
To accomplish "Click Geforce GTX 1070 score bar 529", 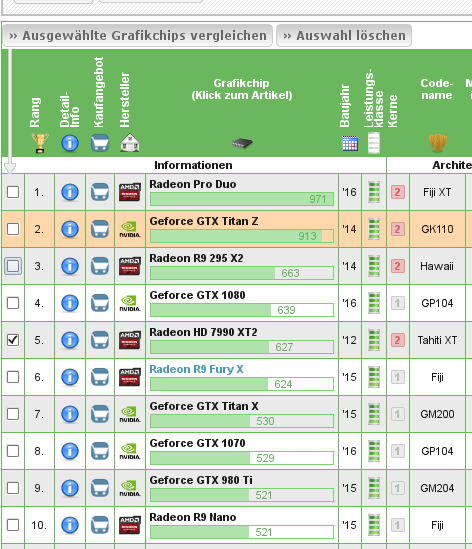I will (x=242, y=458).
